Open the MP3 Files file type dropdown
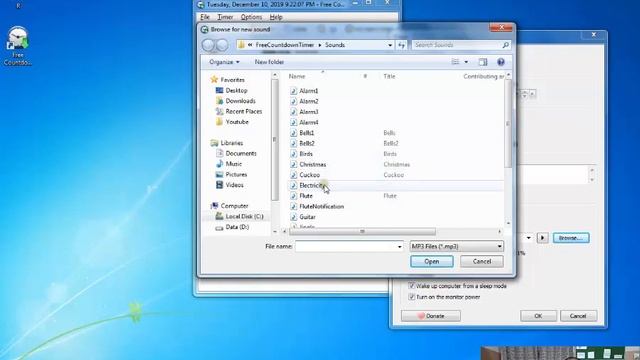 pos(500,247)
